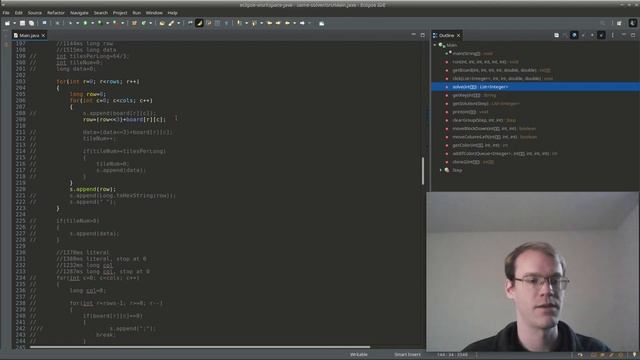Open the Coverage dropdown arrow

click(108, 23)
